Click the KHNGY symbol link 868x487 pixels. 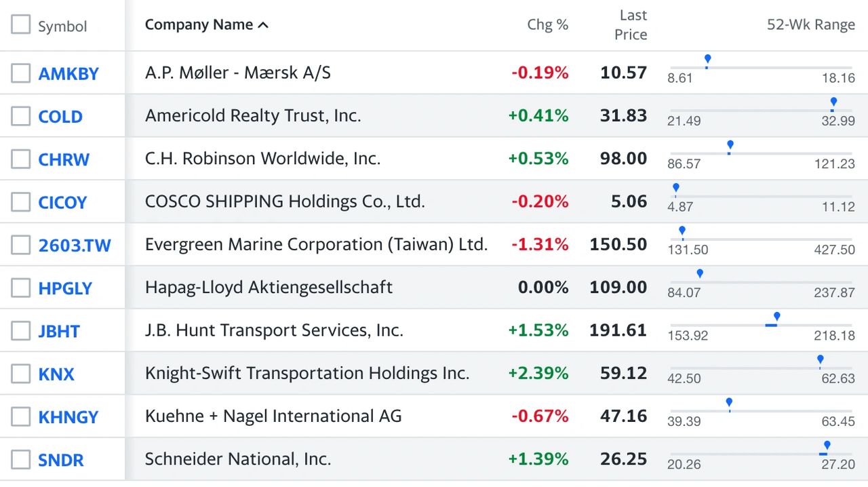pos(68,417)
